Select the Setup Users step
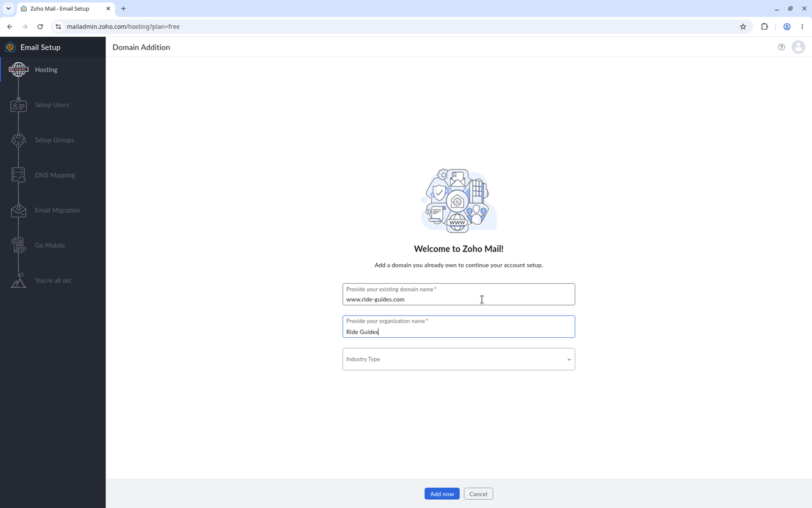 (52, 105)
